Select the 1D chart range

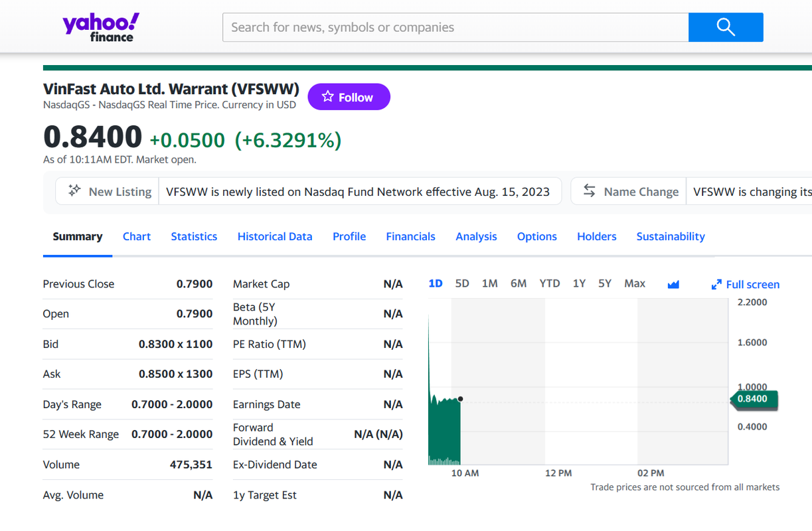(436, 283)
